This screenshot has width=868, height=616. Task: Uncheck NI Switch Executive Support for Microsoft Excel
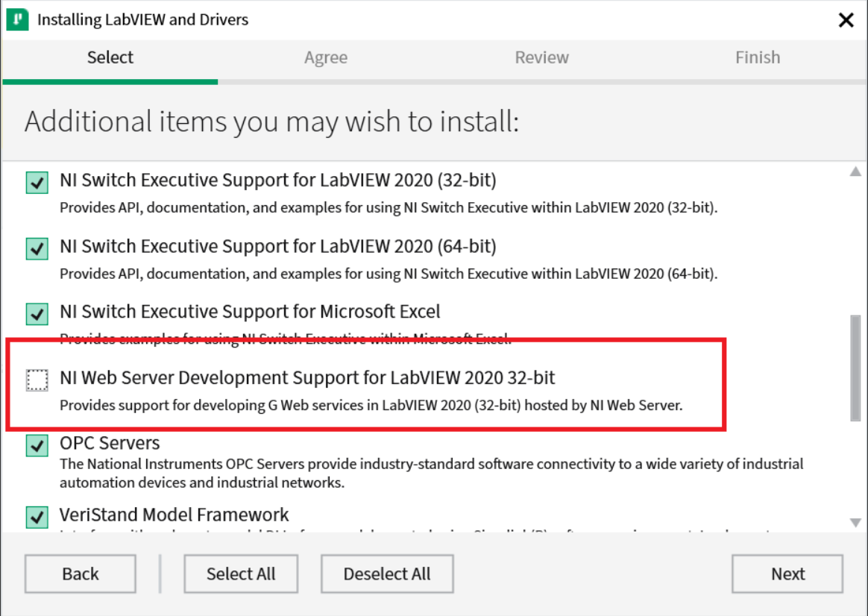point(37,314)
